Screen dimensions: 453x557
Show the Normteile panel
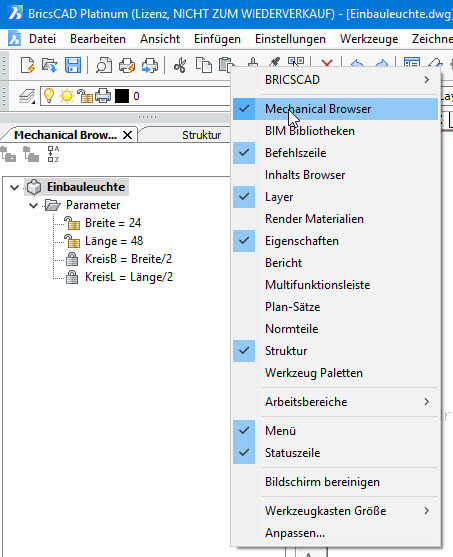(336, 329)
